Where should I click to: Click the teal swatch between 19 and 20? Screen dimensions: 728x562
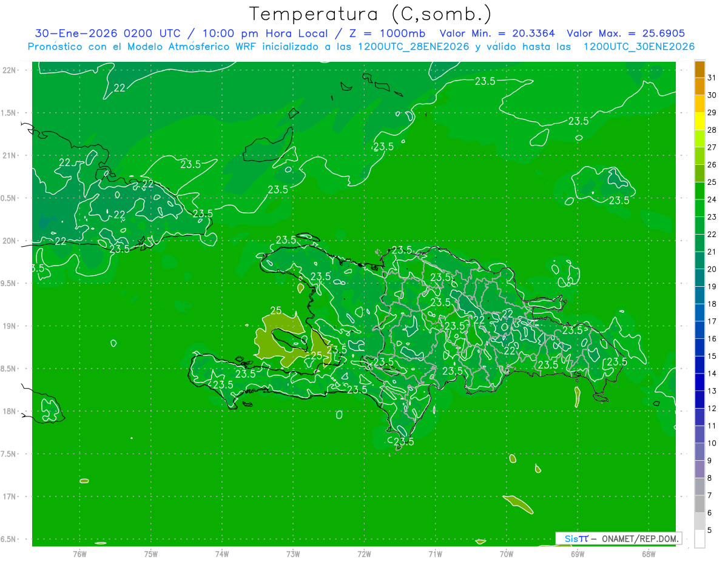pos(699,278)
